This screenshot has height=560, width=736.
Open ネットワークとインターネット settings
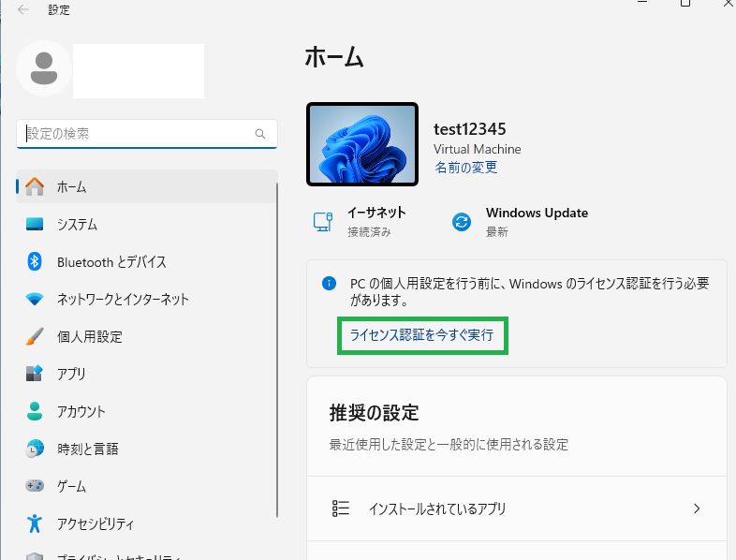[146, 299]
